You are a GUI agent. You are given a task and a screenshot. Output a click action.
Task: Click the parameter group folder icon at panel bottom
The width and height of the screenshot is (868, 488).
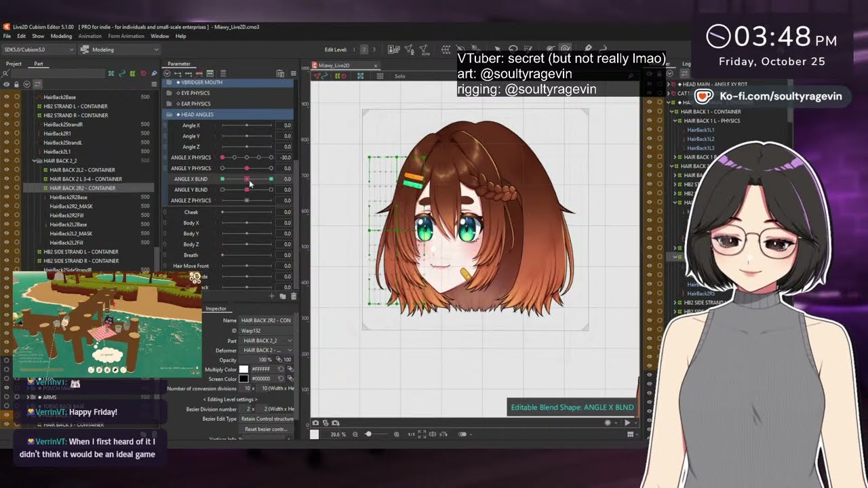coord(283,296)
